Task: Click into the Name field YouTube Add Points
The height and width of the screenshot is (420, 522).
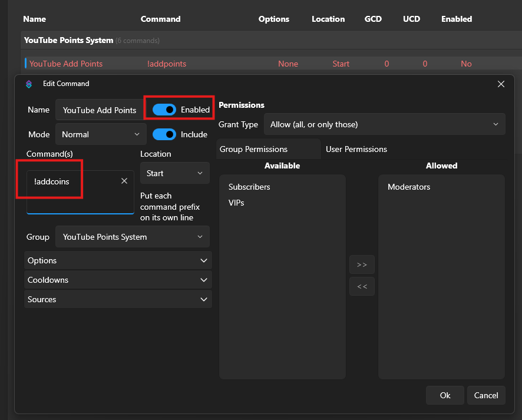Action: click(x=100, y=110)
